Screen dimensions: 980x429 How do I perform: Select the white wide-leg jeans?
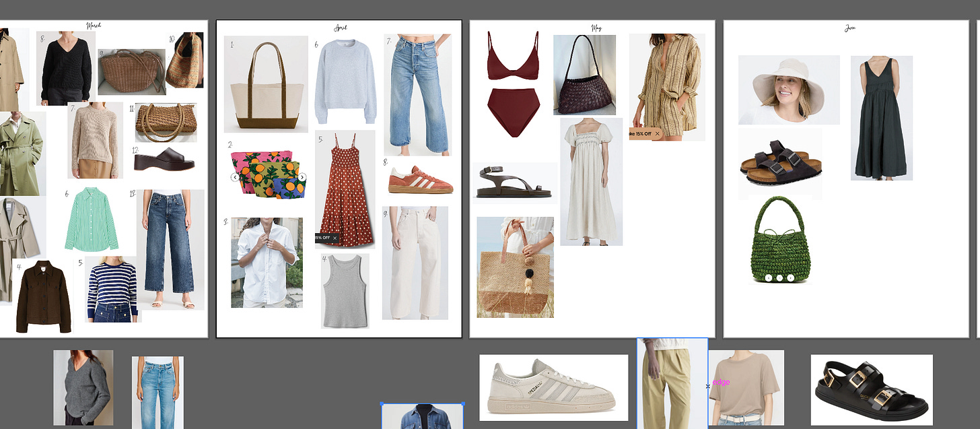pyautogui.click(x=415, y=263)
